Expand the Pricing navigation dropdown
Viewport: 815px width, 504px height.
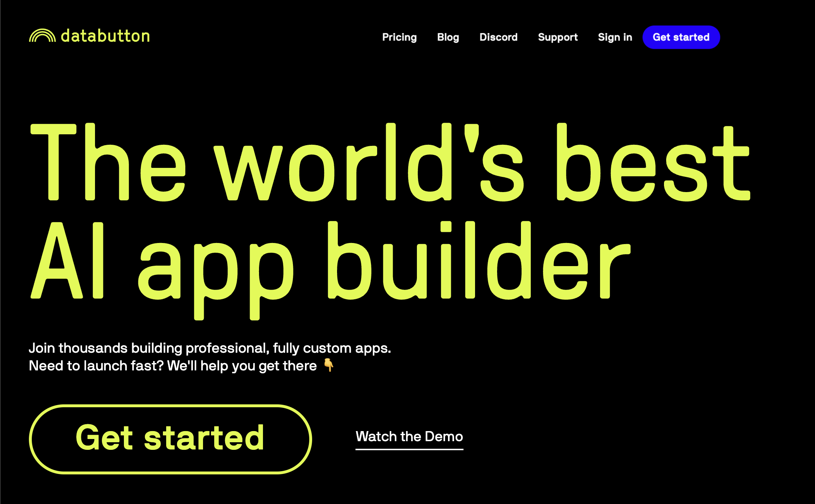[x=399, y=37]
